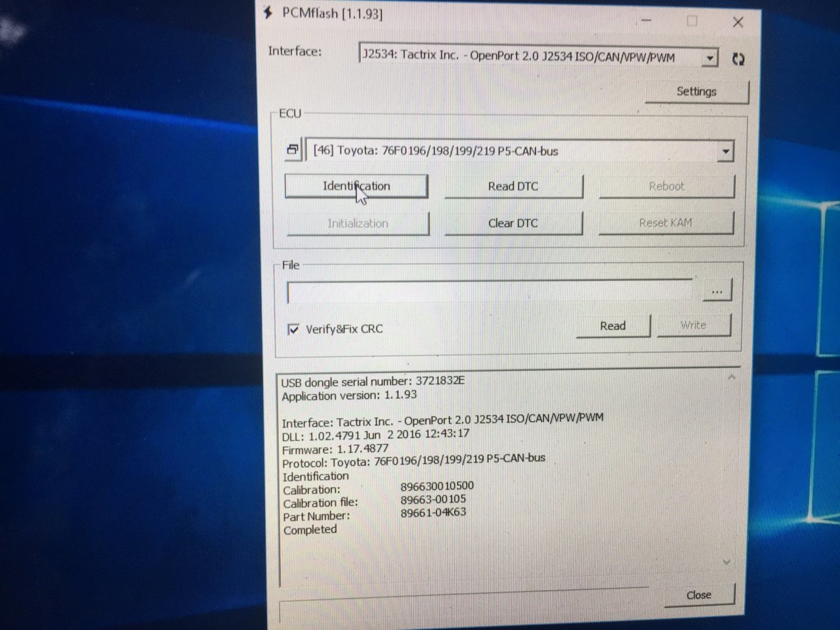Viewport: 840px width, 630px height.
Task: Open the Settings dialog
Action: click(696, 91)
